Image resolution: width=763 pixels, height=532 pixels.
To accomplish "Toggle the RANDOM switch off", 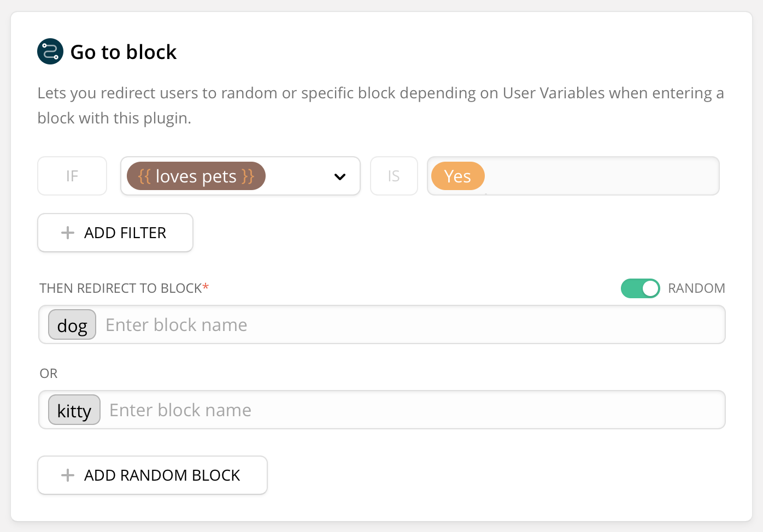I will point(640,288).
